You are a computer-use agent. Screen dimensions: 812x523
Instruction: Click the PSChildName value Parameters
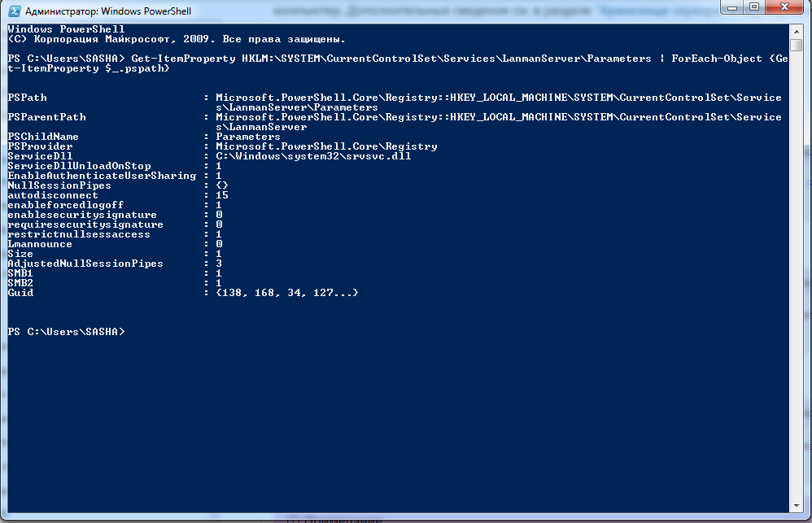[x=247, y=137]
